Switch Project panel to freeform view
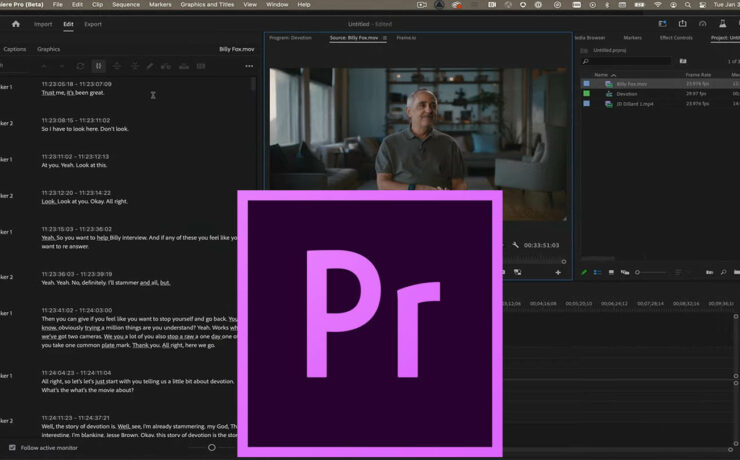740x460 pixels. [x=625, y=272]
